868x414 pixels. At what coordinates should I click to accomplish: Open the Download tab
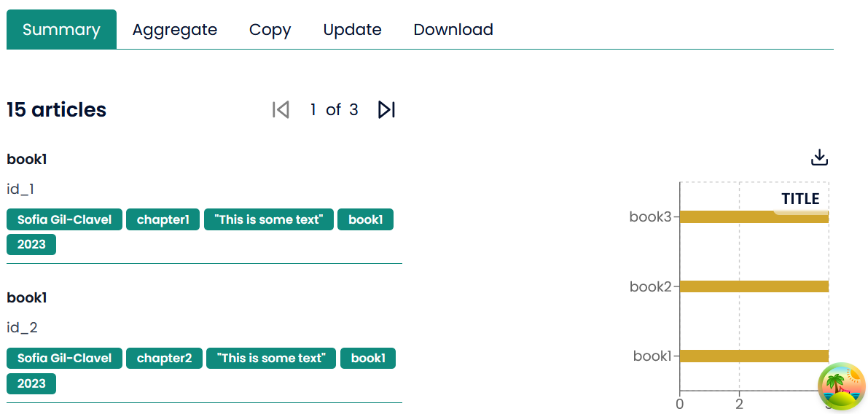click(453, 30)
